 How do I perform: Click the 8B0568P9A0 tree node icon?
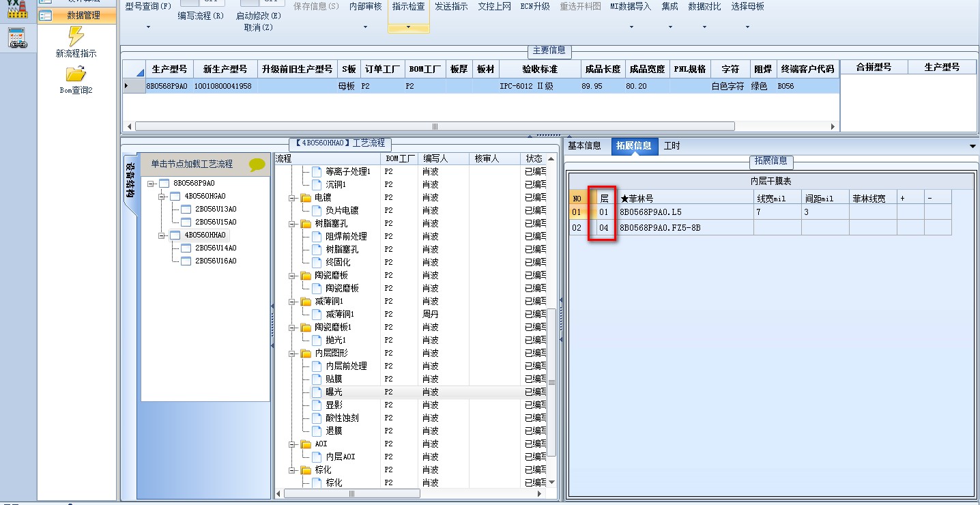(164, 184)
